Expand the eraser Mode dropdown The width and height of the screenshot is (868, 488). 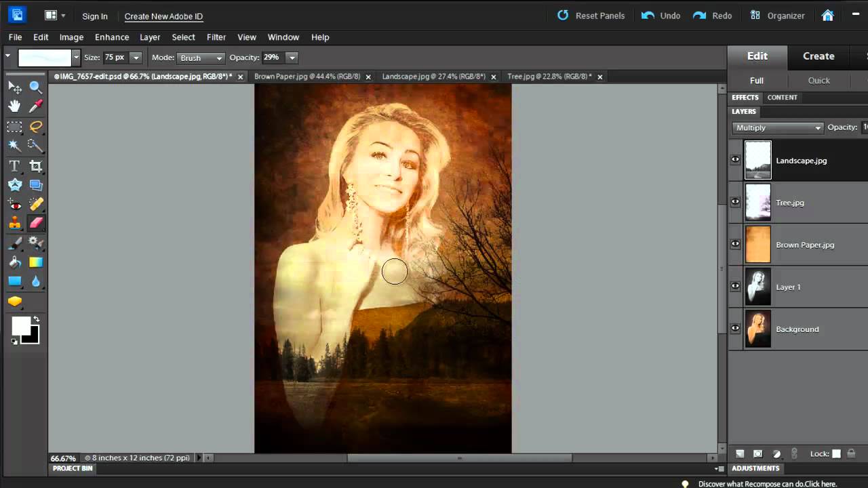pyautogui.click(x=201, y=58)
